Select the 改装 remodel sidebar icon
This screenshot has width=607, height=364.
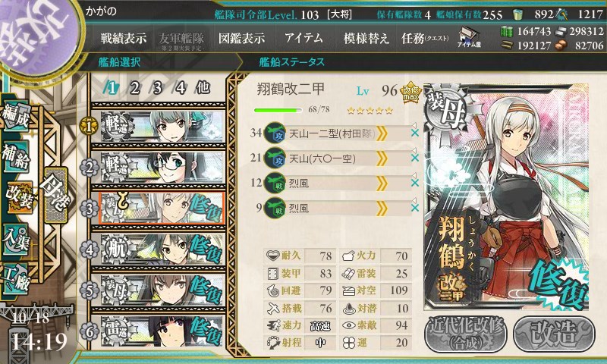coord(17,197)
